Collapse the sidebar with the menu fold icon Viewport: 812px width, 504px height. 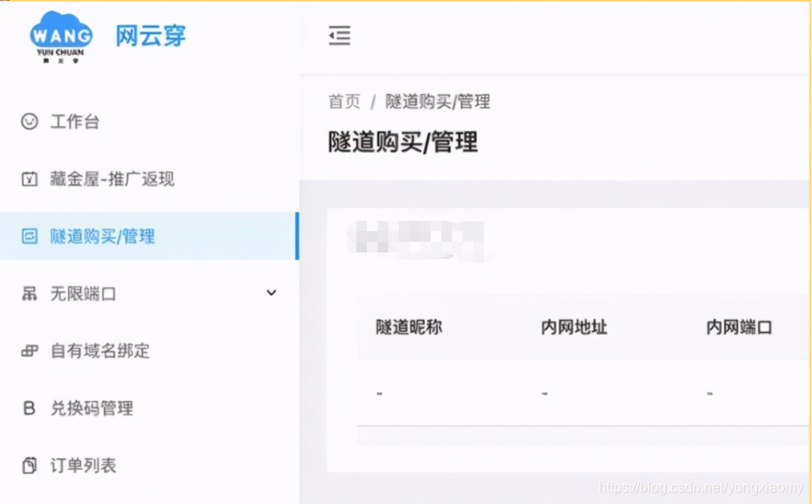coord(340,35)
